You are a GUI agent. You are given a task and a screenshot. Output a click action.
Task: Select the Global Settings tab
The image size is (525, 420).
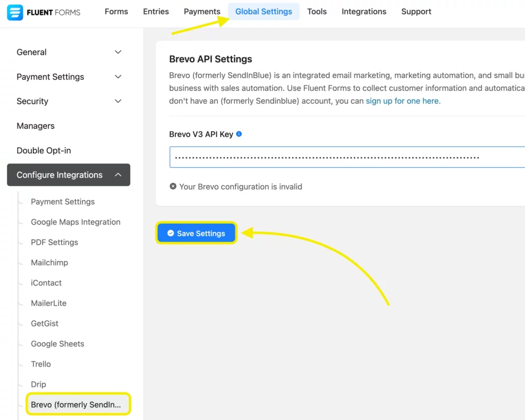264,11
